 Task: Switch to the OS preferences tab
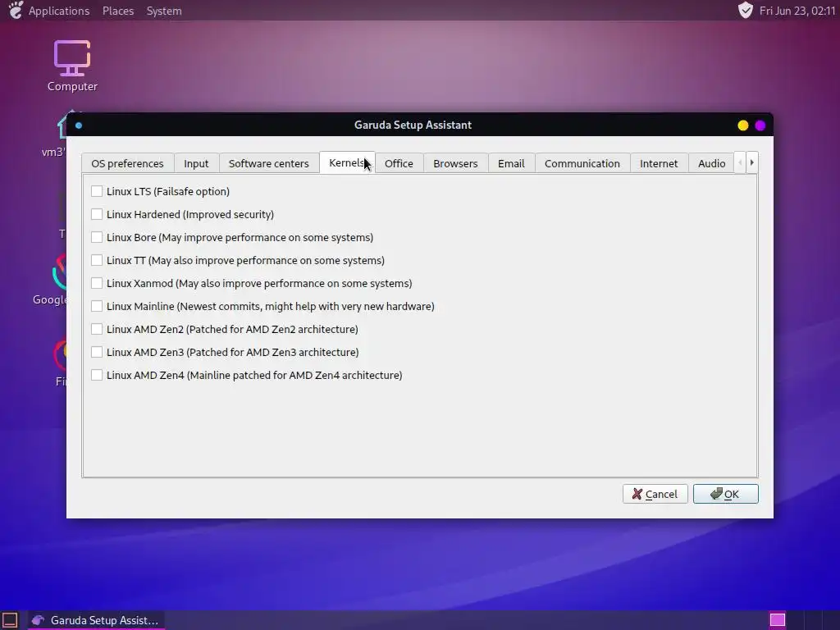point(127,163)
